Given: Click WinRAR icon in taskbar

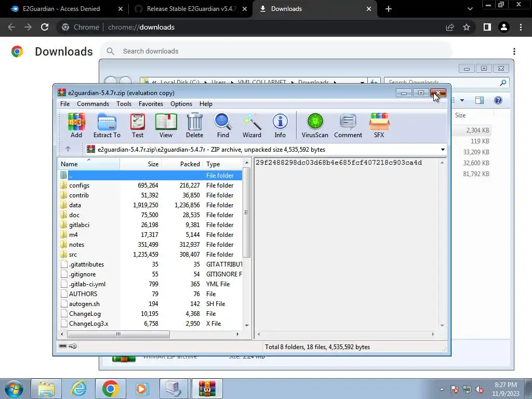Looking at the screenshot, I should (x=207, y=389).
